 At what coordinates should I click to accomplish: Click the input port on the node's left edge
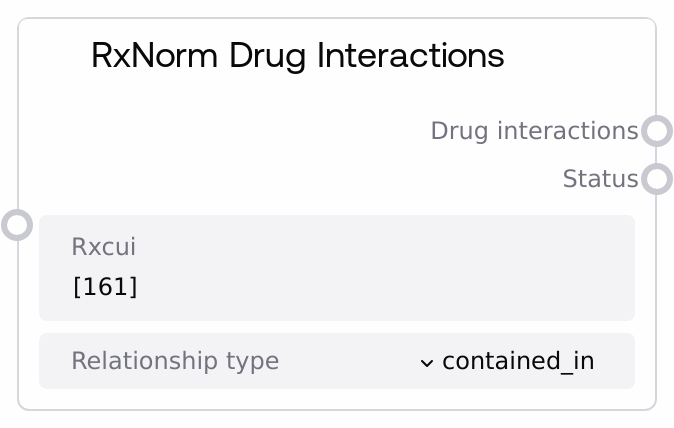pos(17,224)
